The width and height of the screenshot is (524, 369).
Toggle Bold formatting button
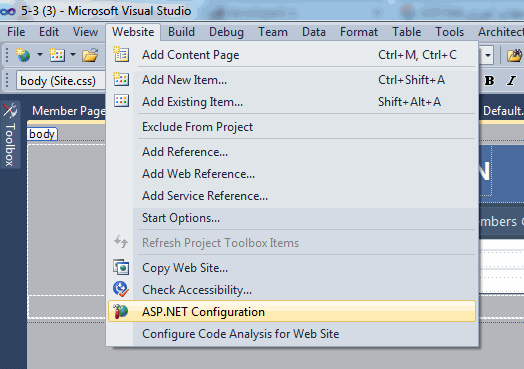489,81
